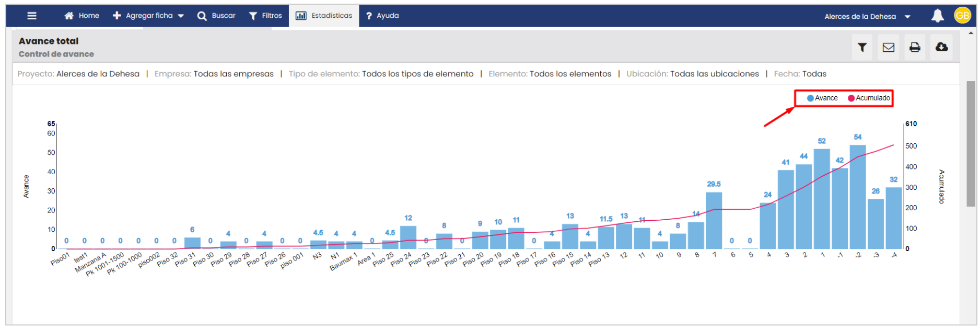Click the vertical scrollbar thumb
Screen dimensions: 980x328
971,144
